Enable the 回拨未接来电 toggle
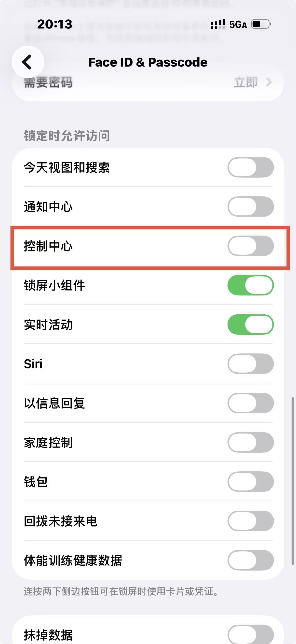This screenshot has width=296, height=644. point(251,521)
